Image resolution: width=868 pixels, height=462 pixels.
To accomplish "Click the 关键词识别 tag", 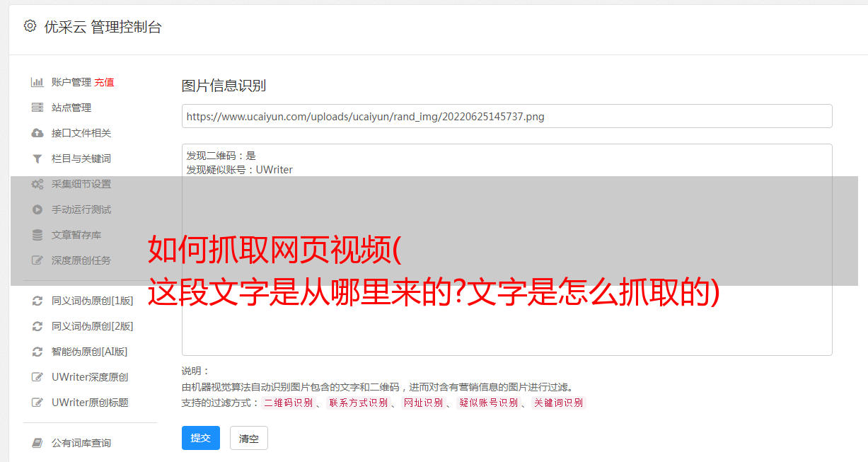I will [x=559, y=403].
